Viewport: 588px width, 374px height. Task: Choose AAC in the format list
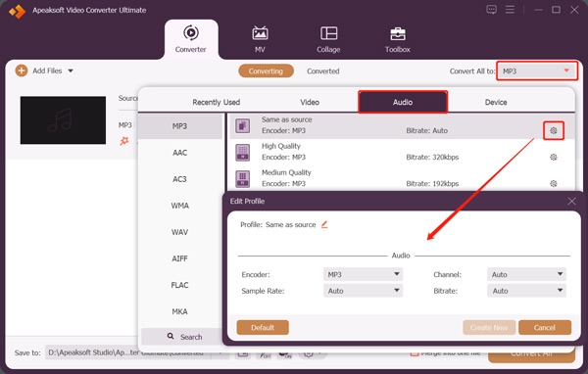[x=180, y=153]
